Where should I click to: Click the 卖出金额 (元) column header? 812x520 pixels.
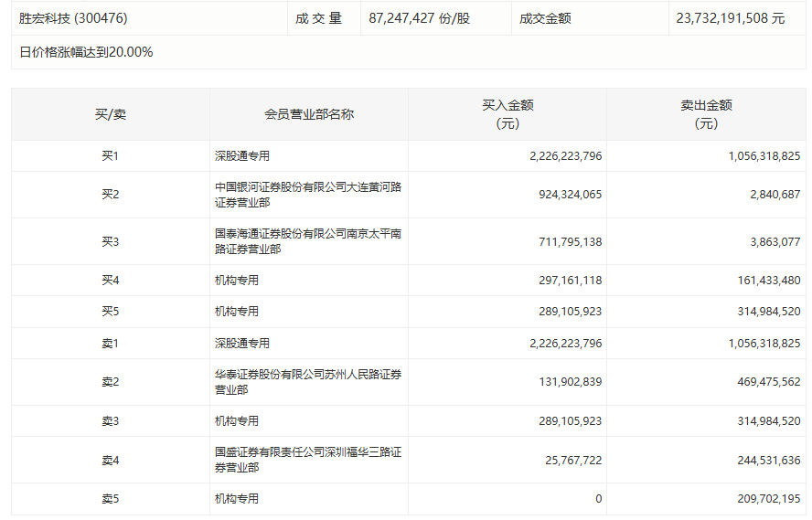[x=706, y=114]
